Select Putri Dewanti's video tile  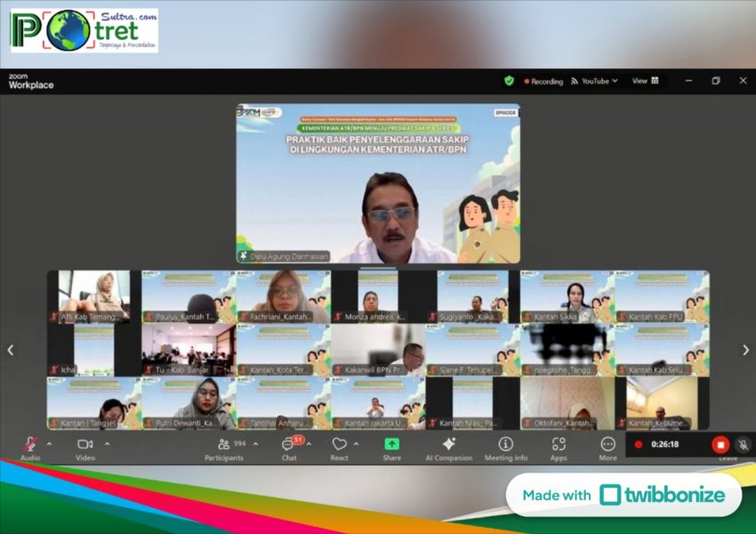coord(189,403)
